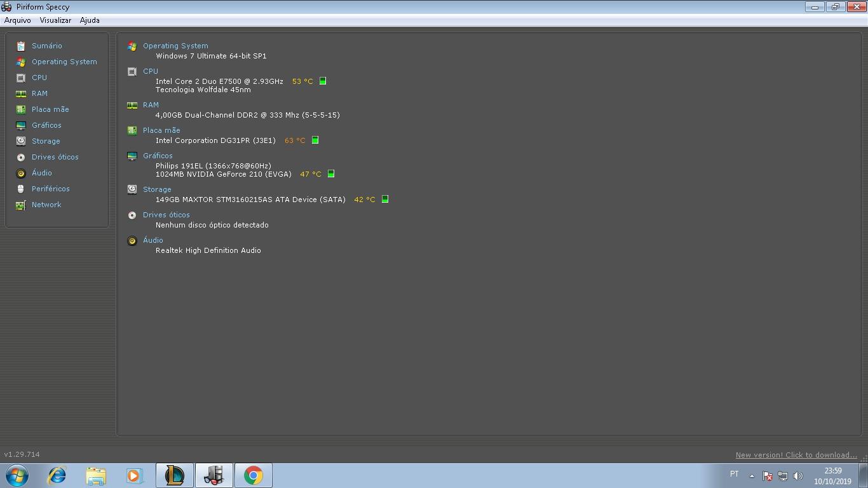Open the Network sidebar icon
868x488 pixels.
pos(21,205)
